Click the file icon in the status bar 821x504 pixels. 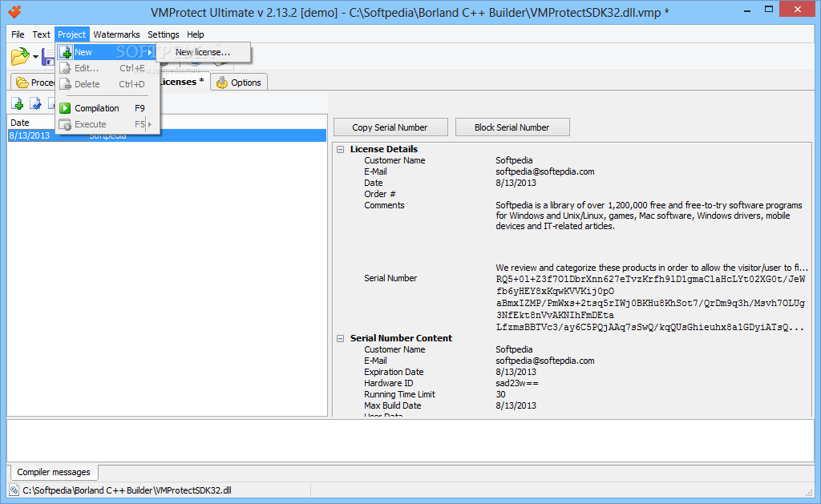(14, 490)
